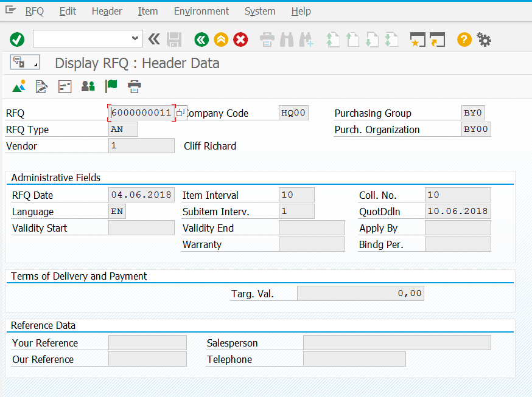Click the grey Print icon in standard toolbar
This screenshot has width=532, height=397.
click(x=267, y=40)
